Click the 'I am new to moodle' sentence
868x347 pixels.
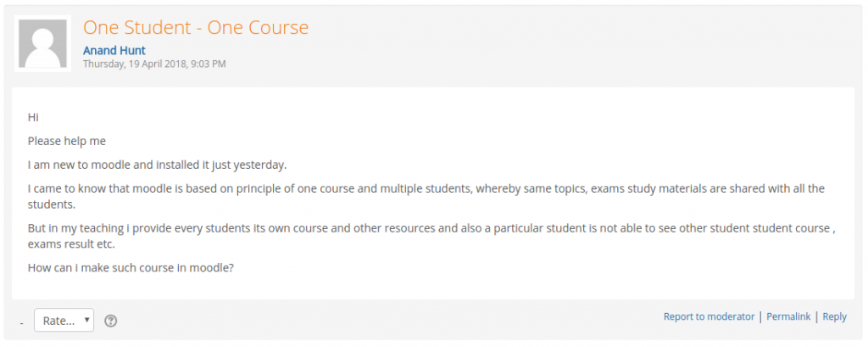pyautogui.click(x=157, y=165)
